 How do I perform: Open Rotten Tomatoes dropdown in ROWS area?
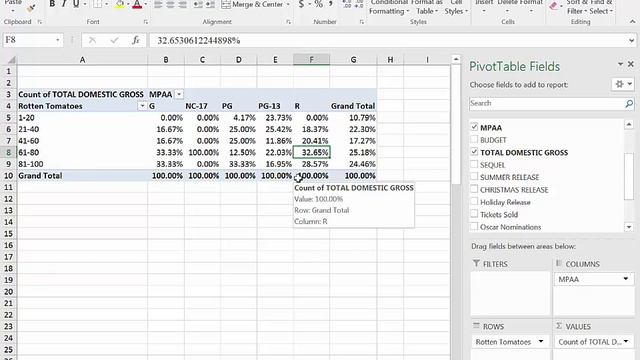[x=541, y=342]
